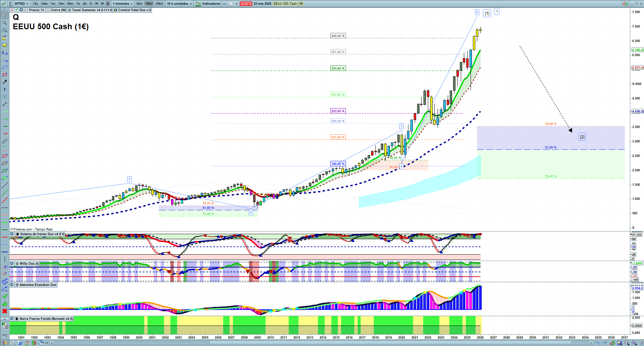The width and height of the screenshot is (644, 346).
Task: Open the Control Total Doc v.6 label
Action: click(134, 10)
